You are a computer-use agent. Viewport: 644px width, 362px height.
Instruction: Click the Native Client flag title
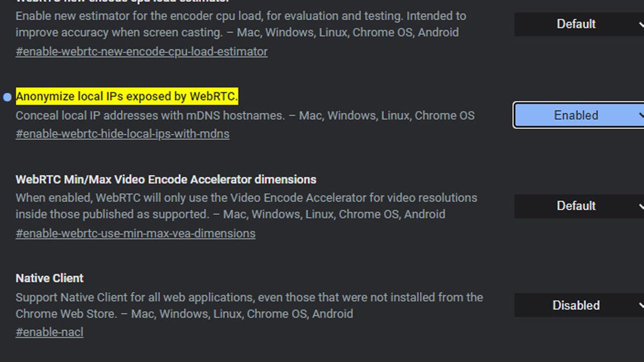49,278
